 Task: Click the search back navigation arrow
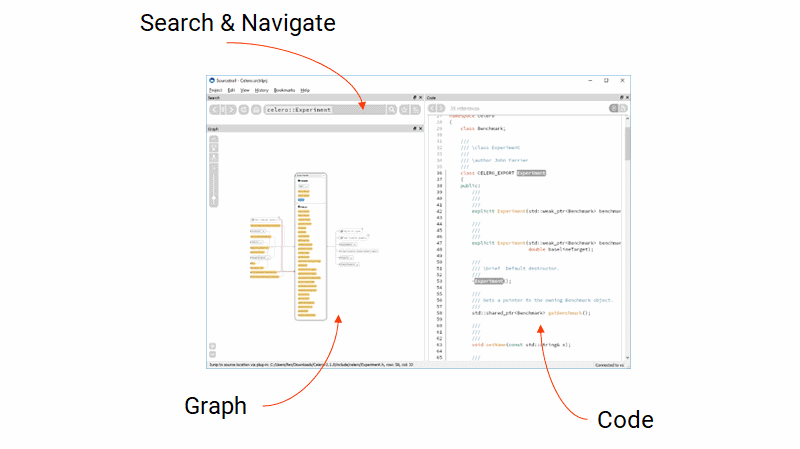pyautogui.click(x=215, y=109)
